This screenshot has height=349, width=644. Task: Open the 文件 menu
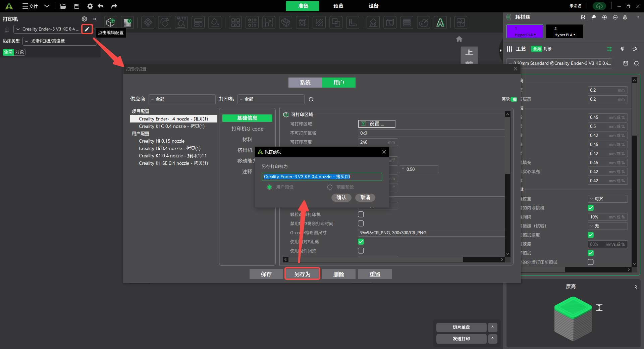pyautogui.click(x=30, y=6)
